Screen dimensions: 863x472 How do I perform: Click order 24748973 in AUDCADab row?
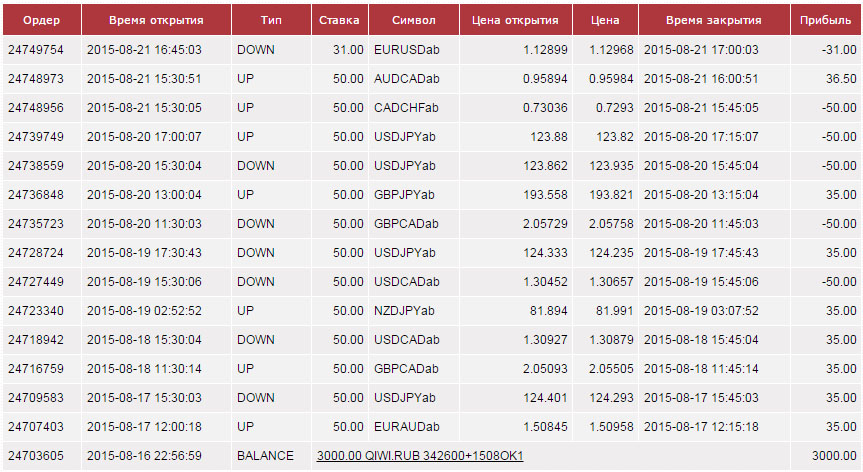(35, 79)
